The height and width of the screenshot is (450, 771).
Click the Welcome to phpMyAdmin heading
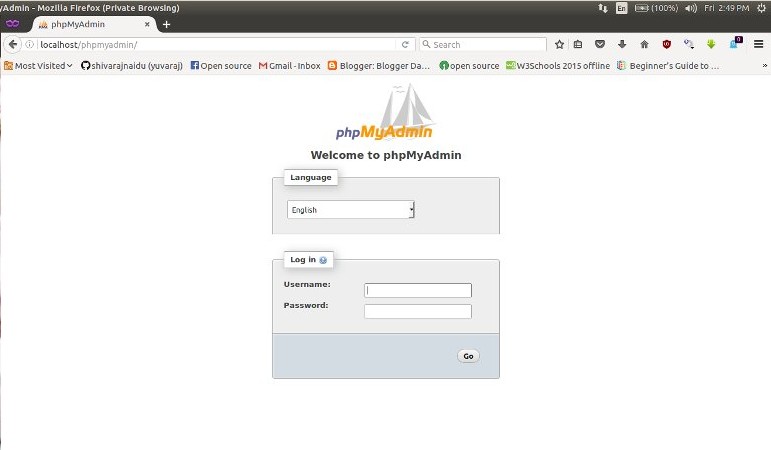pos(386,155)
